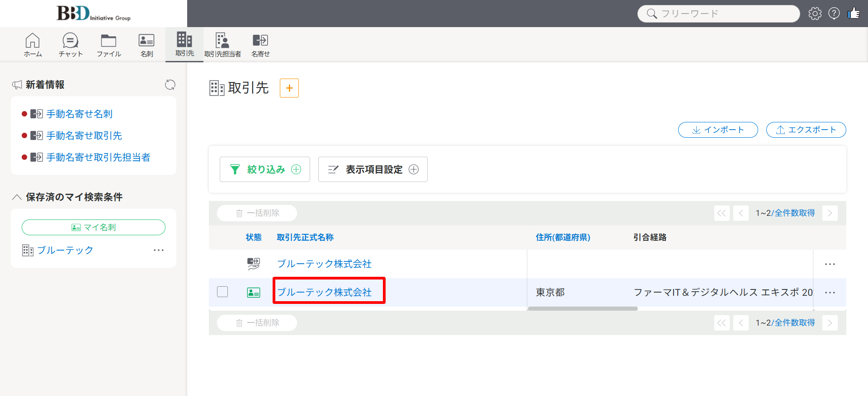Select the 取引先 tab
868x396 pixels.
click(184, 44)
